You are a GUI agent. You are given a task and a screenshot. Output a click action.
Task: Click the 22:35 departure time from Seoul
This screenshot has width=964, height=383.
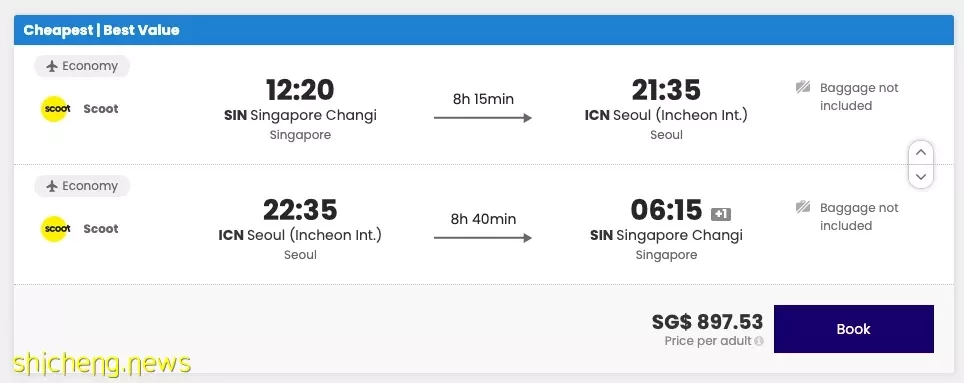point(300,210)
